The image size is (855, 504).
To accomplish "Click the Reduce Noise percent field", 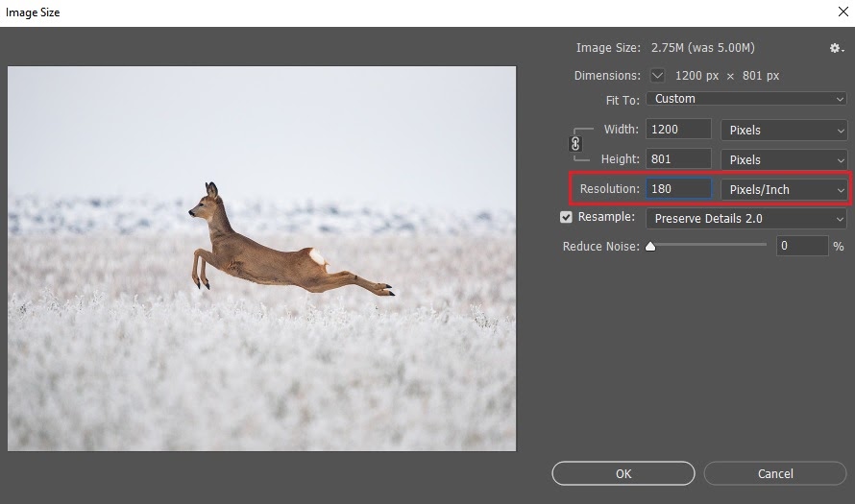I will point(802,246).
